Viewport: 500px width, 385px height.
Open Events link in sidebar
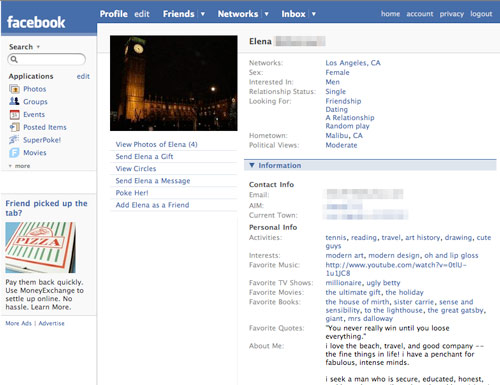point(34,114)
